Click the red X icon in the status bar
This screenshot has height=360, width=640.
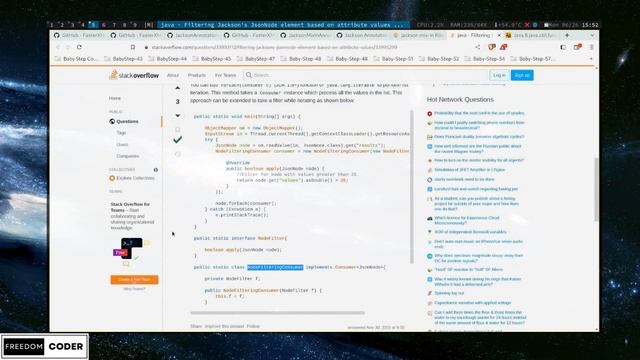(527, 25)
